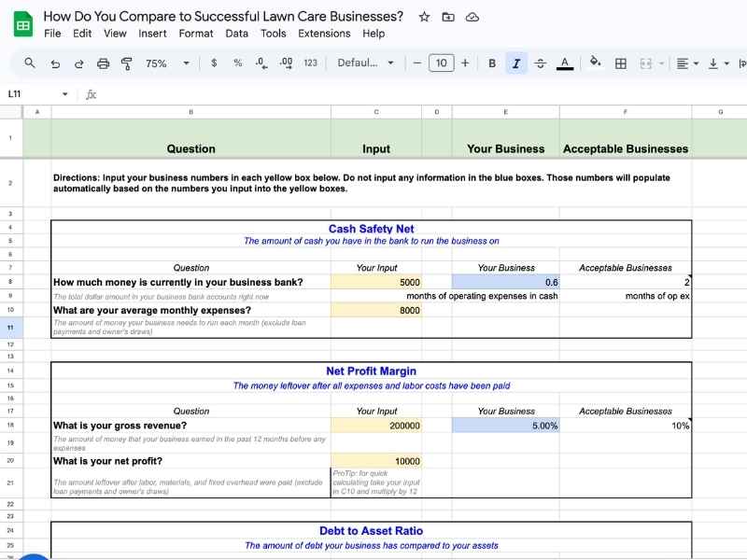
Task: Redo the last action
Action: click(x=79, y=63)
